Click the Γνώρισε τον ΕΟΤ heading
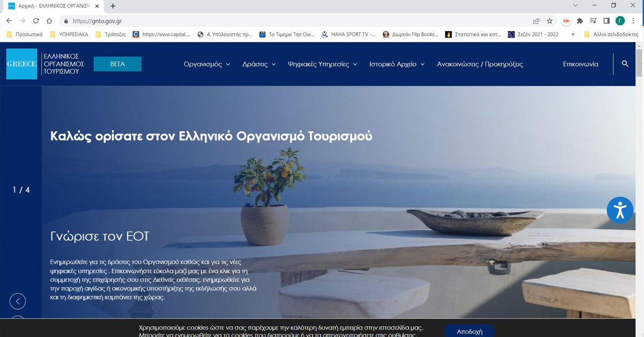 click(99, 236)
